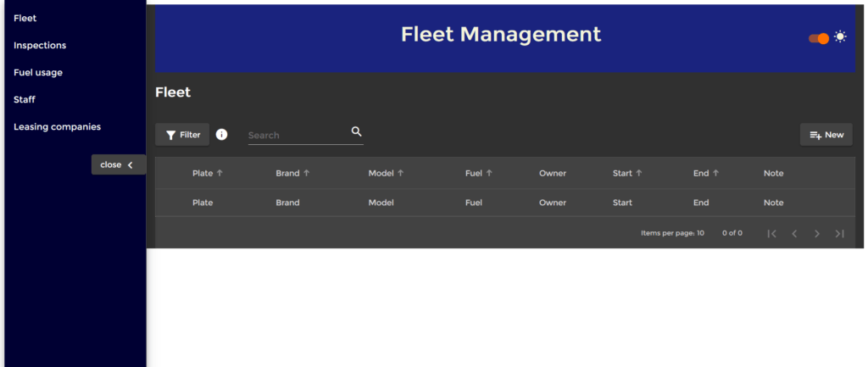The image size is (868, 367).
Task: Collapse the sidebar with close button
Action: [x=117, y=164]
